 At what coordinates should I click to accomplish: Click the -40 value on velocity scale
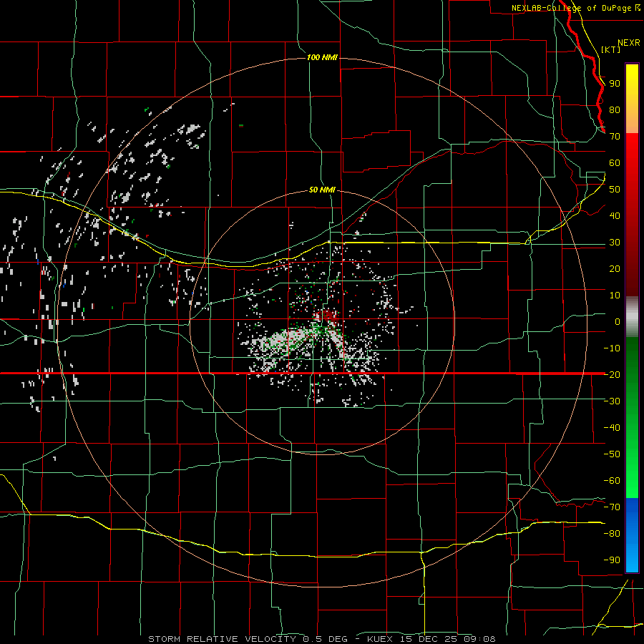coord(612,428)
